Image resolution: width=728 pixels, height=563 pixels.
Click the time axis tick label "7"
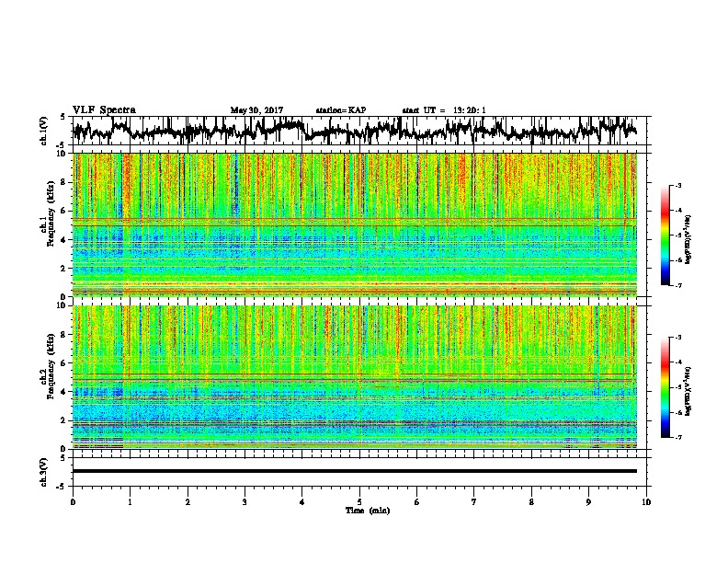(474, 502)
